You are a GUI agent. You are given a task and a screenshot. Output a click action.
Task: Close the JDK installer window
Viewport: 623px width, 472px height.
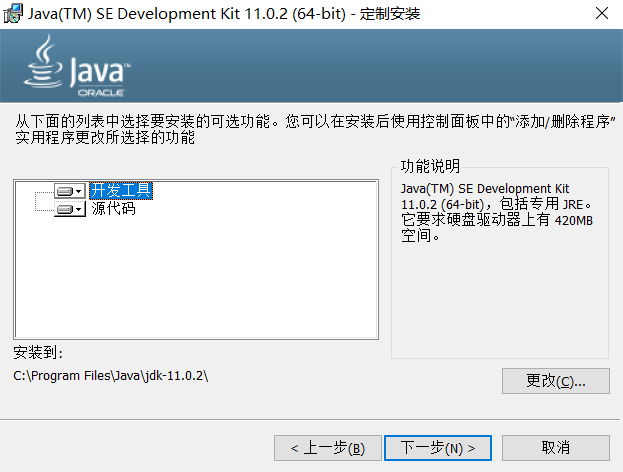coord(602,14)
